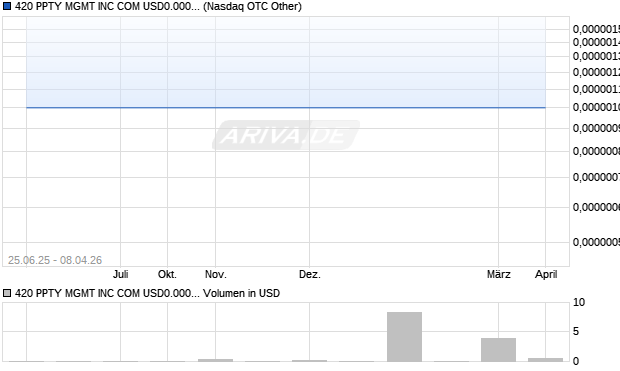The image size is (620, 371).
Task: Click the '(Nasdaq OTC Other)' exchange label
Action: 252,6
